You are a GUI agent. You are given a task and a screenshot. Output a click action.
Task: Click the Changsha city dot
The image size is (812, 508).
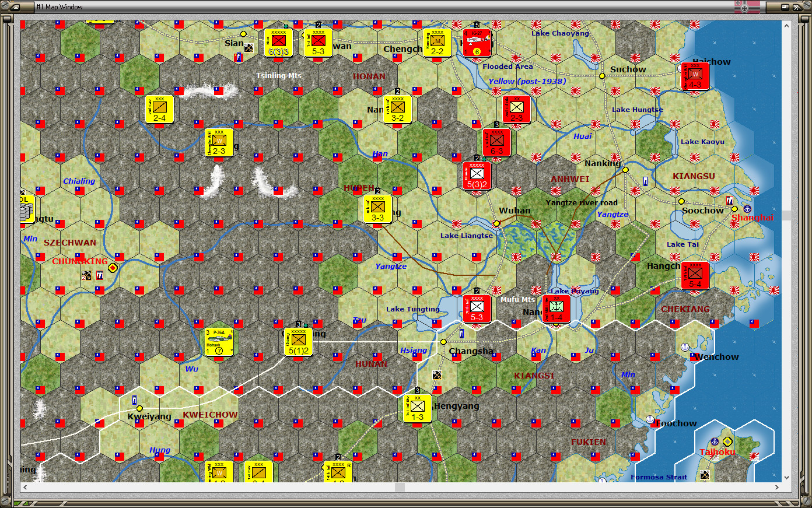tap(443, 342)
